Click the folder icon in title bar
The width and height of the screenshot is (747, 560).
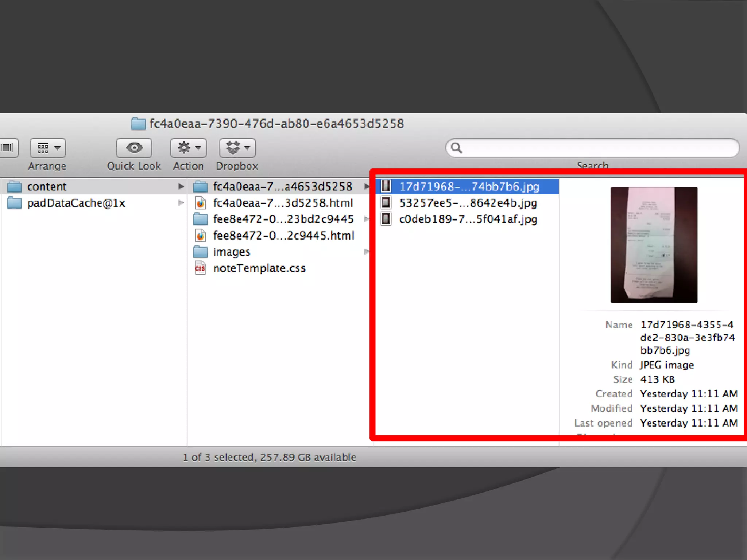(138, 124)
